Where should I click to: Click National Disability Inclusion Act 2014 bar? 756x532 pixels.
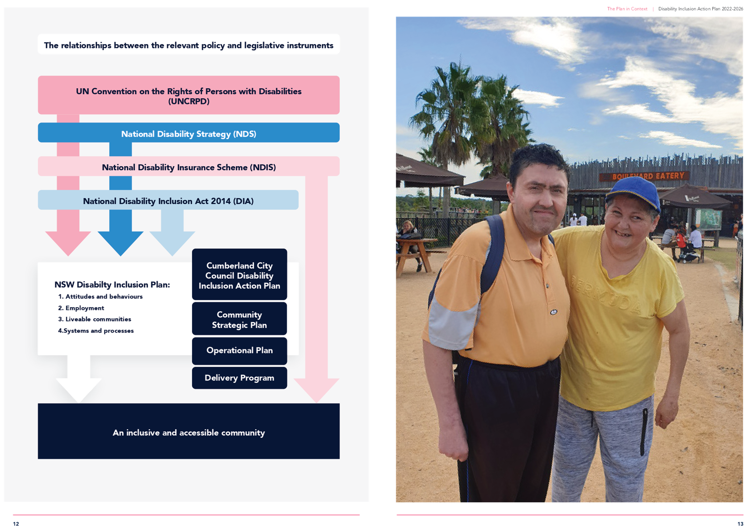pos(168,201)
